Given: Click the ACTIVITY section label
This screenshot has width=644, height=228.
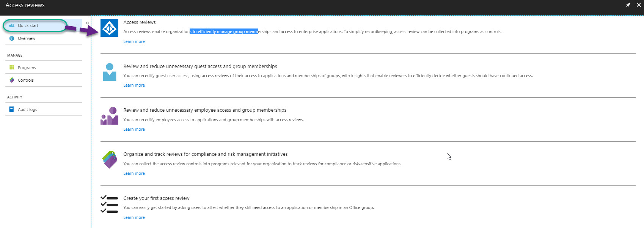Looking at the screenshot, I should (15, 97).
